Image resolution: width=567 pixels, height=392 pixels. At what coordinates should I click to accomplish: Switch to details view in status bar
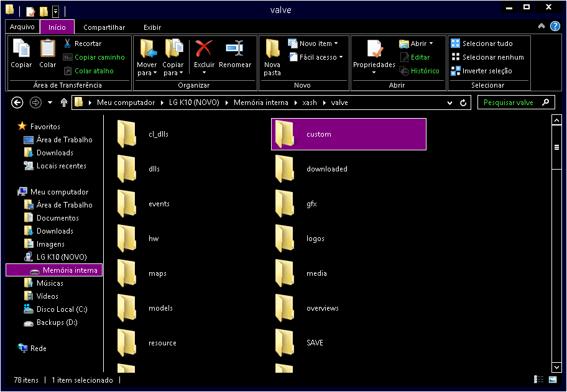click(538, 380)
